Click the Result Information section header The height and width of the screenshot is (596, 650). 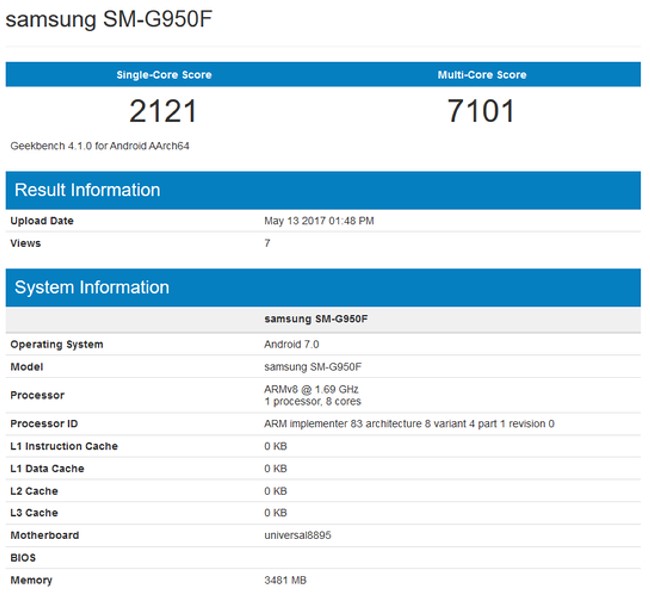[x=88, y=190]
